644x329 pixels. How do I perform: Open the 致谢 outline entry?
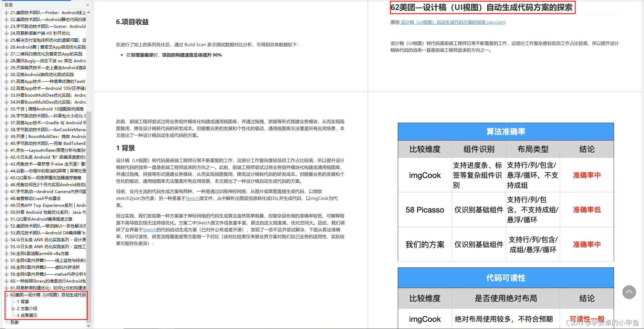(x=14, y=322)
